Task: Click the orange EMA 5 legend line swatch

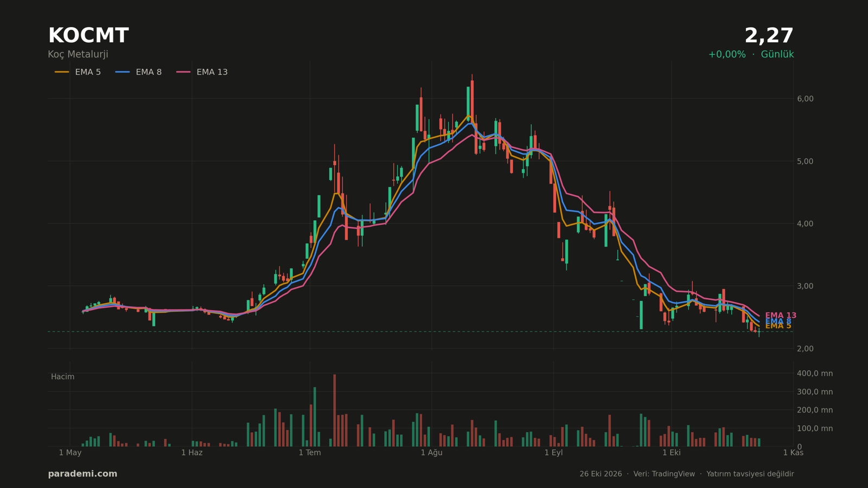Action: pos(62,72)
